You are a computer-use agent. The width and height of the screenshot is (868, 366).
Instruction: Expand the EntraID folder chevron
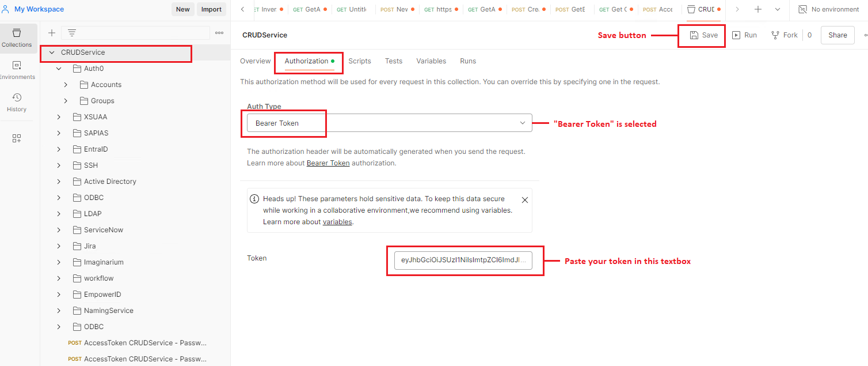click(x=59, y=149)
